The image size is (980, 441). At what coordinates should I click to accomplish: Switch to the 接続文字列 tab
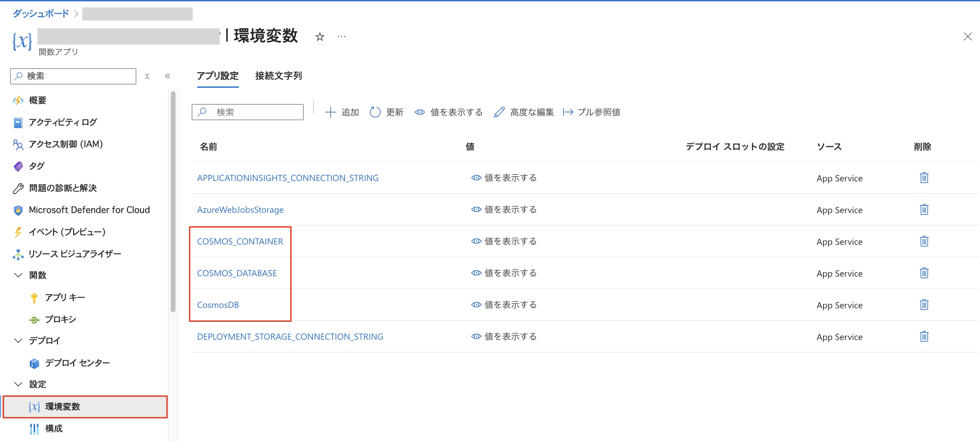click(x=278, y=76)
